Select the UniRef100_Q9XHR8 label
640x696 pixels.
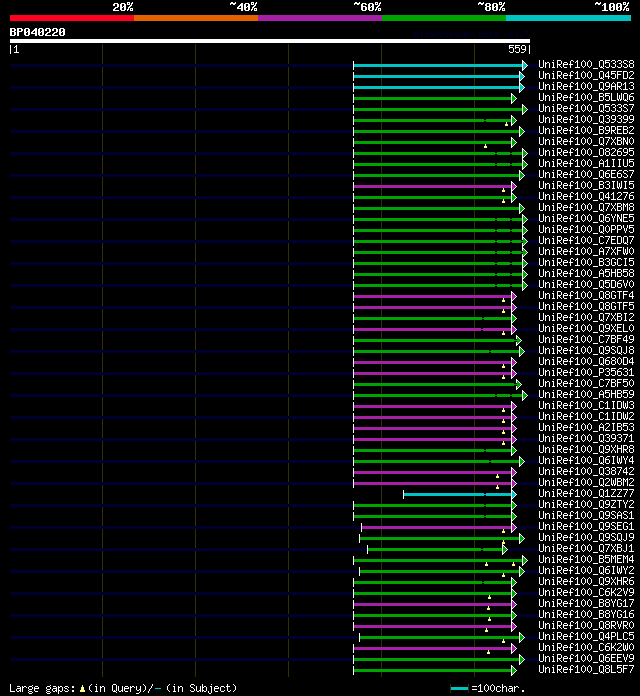586,450
